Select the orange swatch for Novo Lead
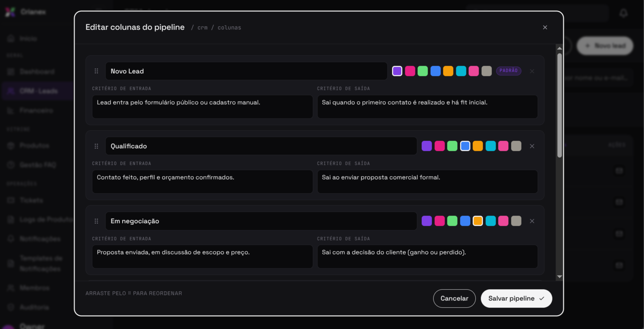The image size is (644, 329). pyautogui.click(x=448, y=71)
